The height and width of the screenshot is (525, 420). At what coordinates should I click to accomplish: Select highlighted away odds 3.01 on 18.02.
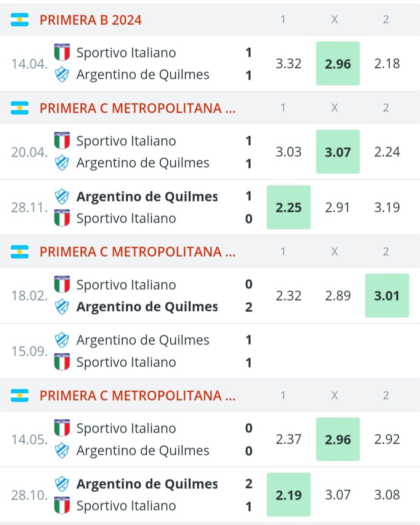click(387, 296)
